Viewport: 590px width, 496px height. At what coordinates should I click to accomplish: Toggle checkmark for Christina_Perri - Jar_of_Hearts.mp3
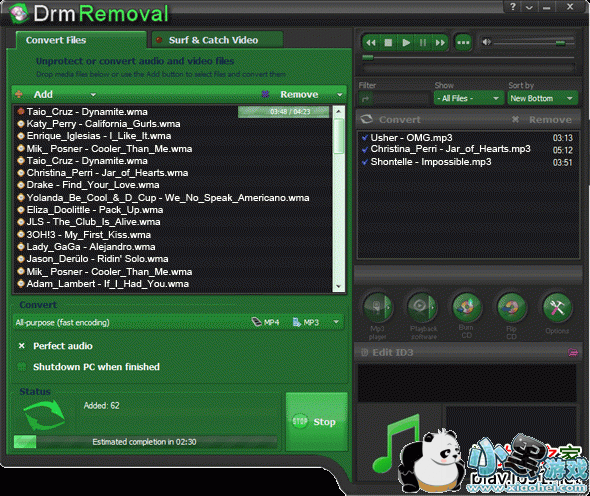click(365, 150)
